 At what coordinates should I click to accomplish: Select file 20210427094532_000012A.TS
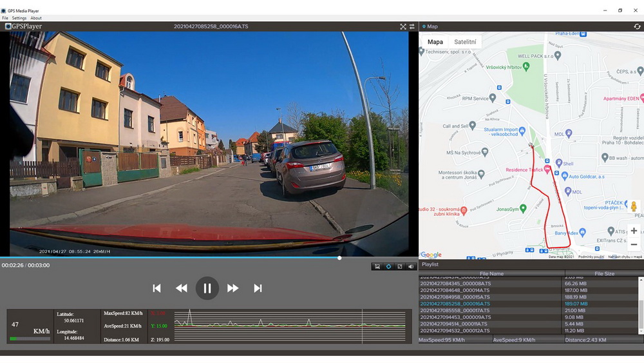point(455,331)
